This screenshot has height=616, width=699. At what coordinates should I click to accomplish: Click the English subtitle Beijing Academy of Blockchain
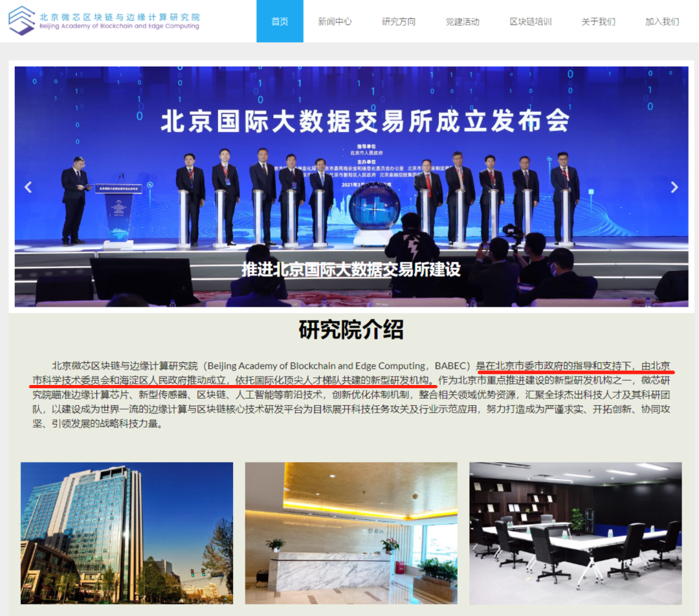point(120,27)
